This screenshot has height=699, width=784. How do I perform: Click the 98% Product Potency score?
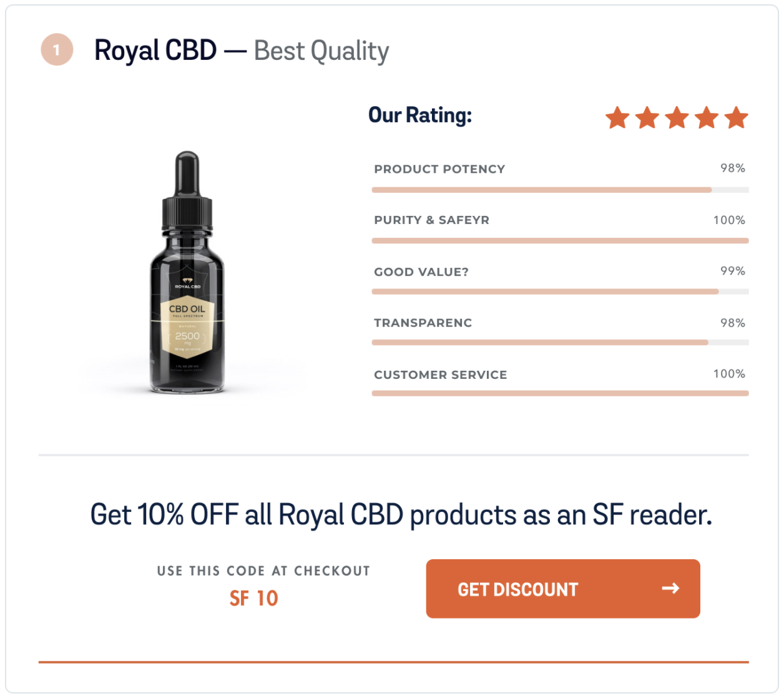point(732,168)
